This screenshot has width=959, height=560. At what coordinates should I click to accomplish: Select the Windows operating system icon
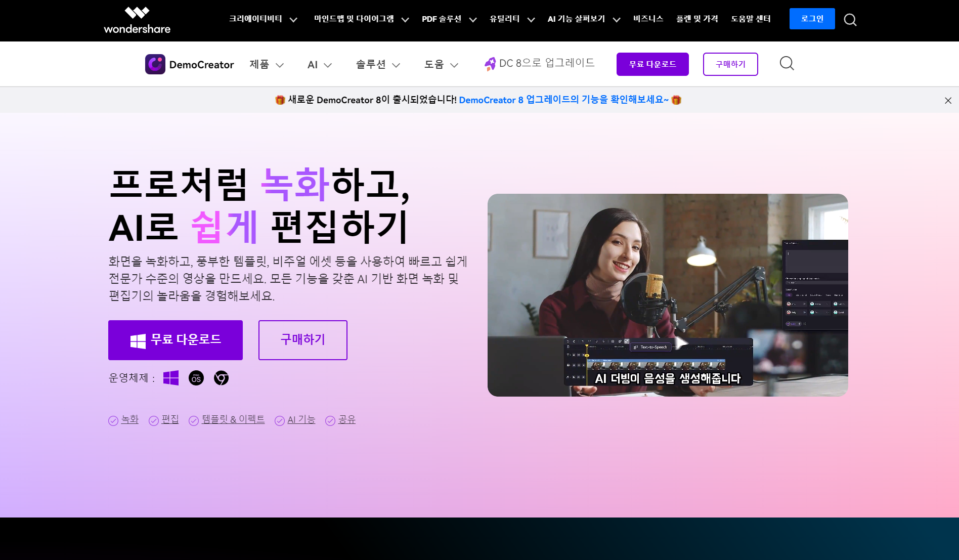point(171,378)
